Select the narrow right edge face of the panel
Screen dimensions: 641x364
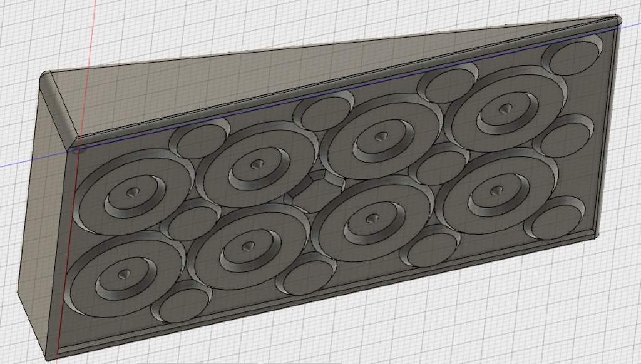tap(606, 125)
